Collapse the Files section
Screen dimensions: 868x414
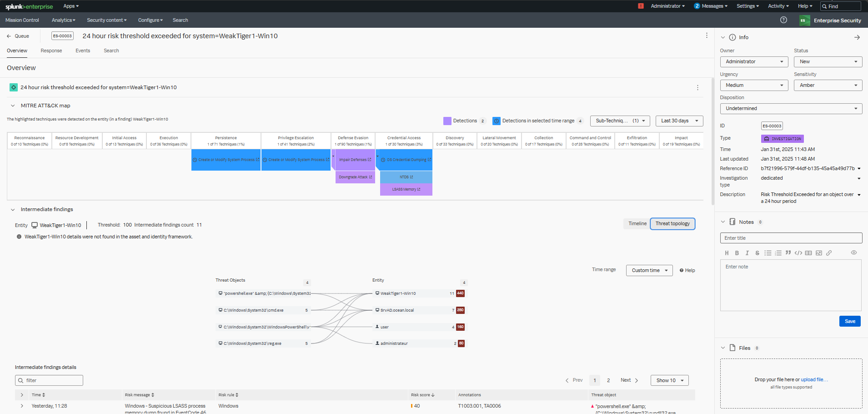point(723,348)
